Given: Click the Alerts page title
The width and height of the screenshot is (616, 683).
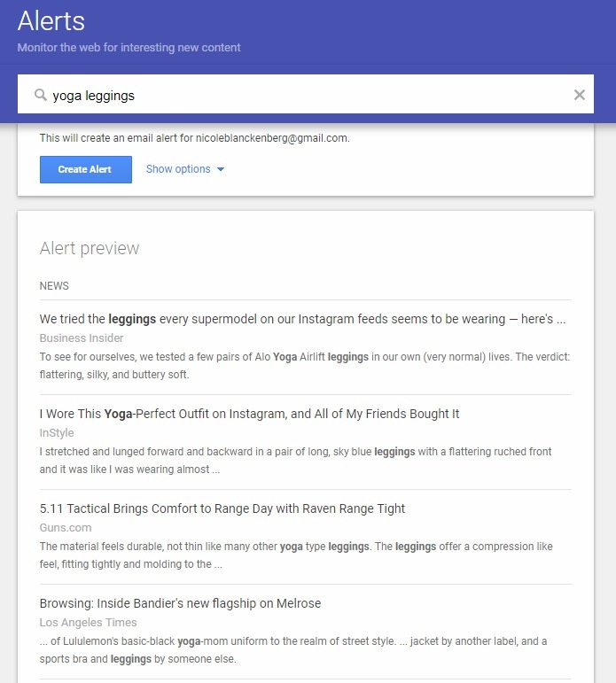Looking at the screenshot, I should 51,21.
